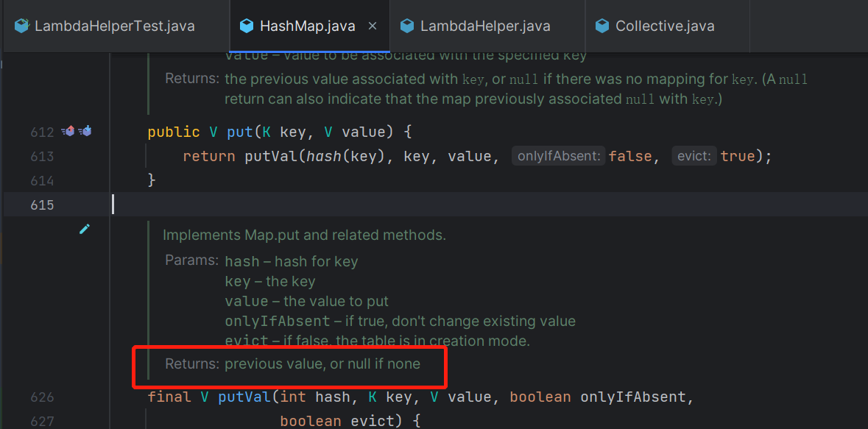Click the LambdaHelper.java tab file icon

(407, 26)
